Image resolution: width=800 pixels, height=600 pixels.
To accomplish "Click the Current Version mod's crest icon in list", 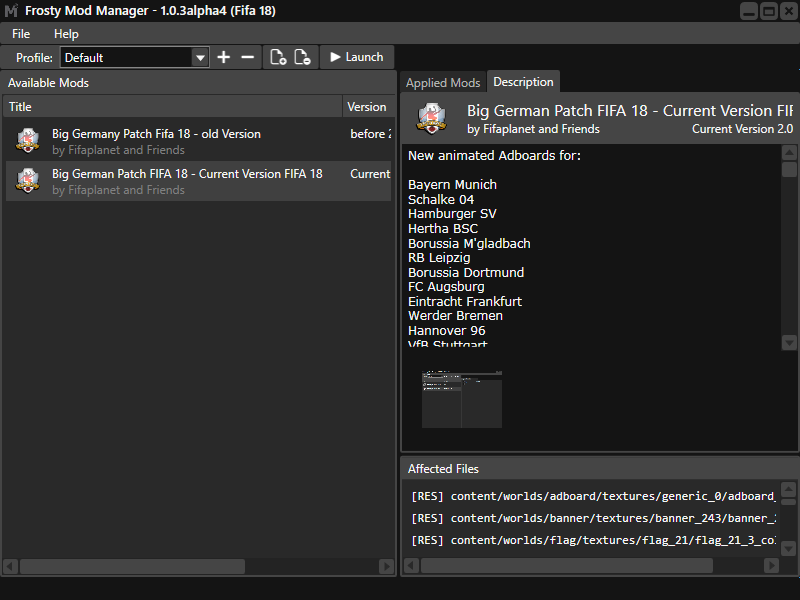I will [x=28, y=181].
